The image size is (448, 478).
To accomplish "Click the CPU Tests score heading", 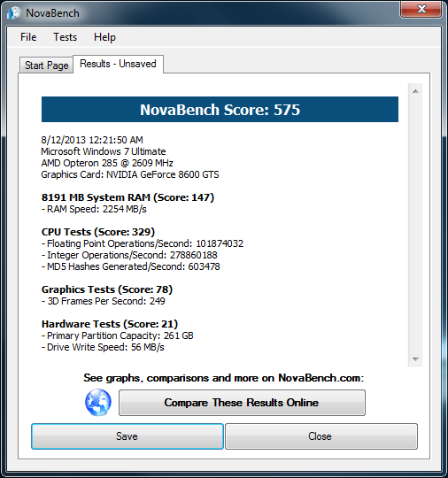I will point(98,232).
